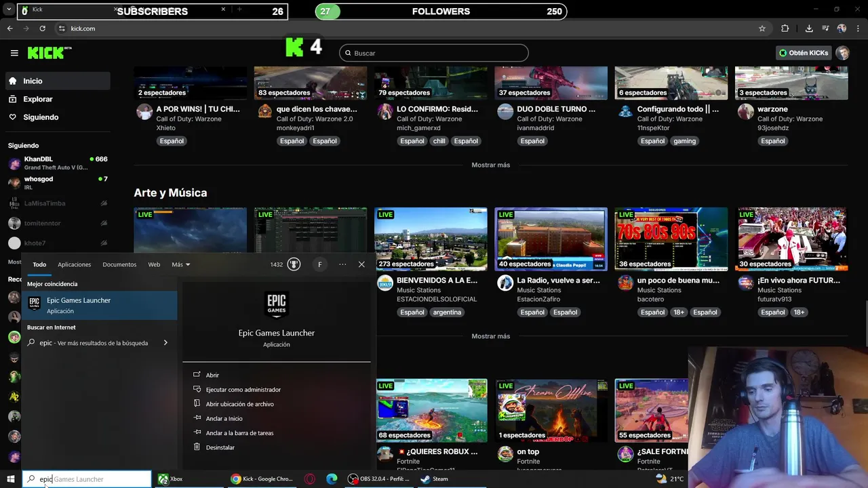Go back in Chrome
868x488 pixels.
9,28
